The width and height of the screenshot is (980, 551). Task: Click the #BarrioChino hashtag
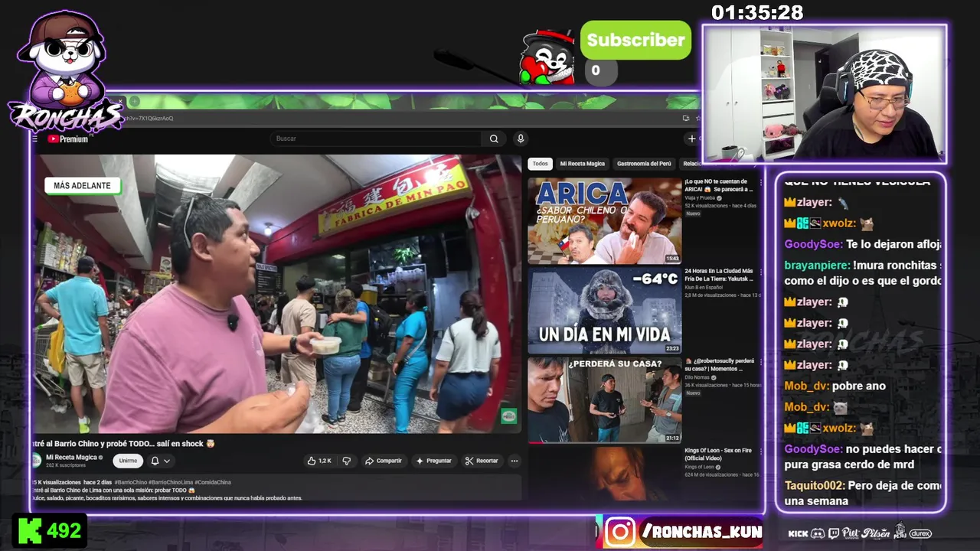pyautogui.click(x=132, y=482)
